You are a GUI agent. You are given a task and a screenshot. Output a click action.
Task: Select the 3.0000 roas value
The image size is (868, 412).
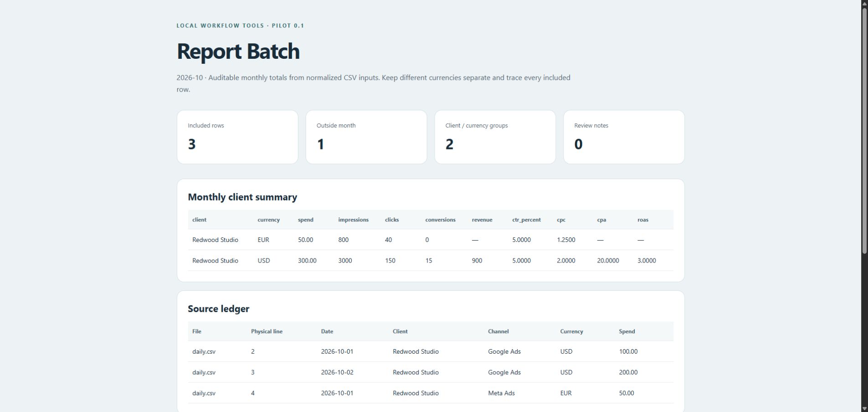coord(647,261)
